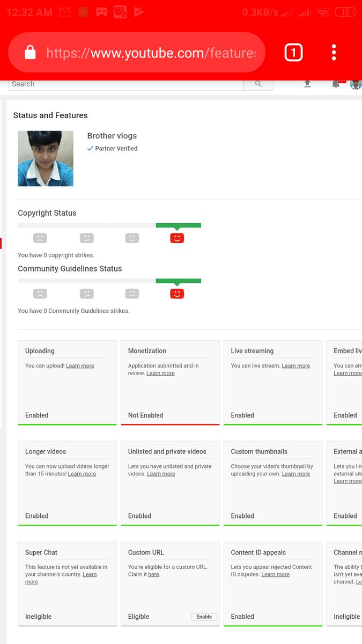Click Learn more in the Longer videos card
This screenshot has width=362, height=644.
[82, 474]
